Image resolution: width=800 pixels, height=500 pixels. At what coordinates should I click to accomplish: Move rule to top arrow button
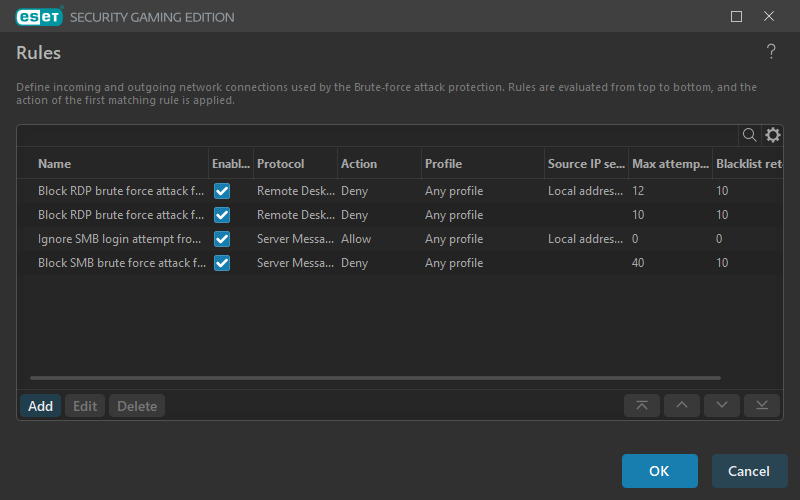(642, 406)
